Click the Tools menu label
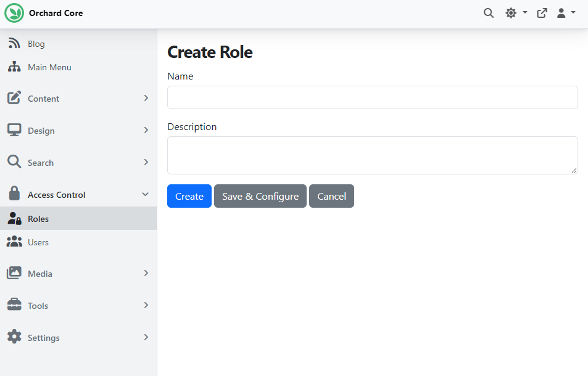 pos(38,306)
